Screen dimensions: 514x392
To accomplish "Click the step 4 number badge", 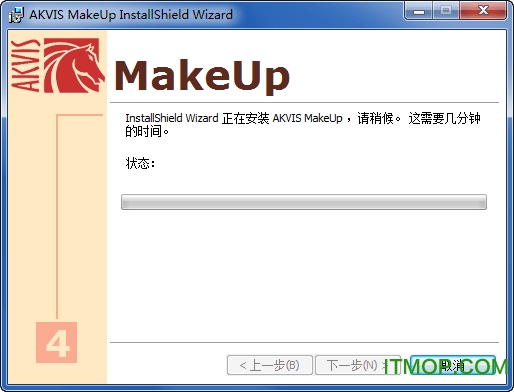I will click(56, 342).
